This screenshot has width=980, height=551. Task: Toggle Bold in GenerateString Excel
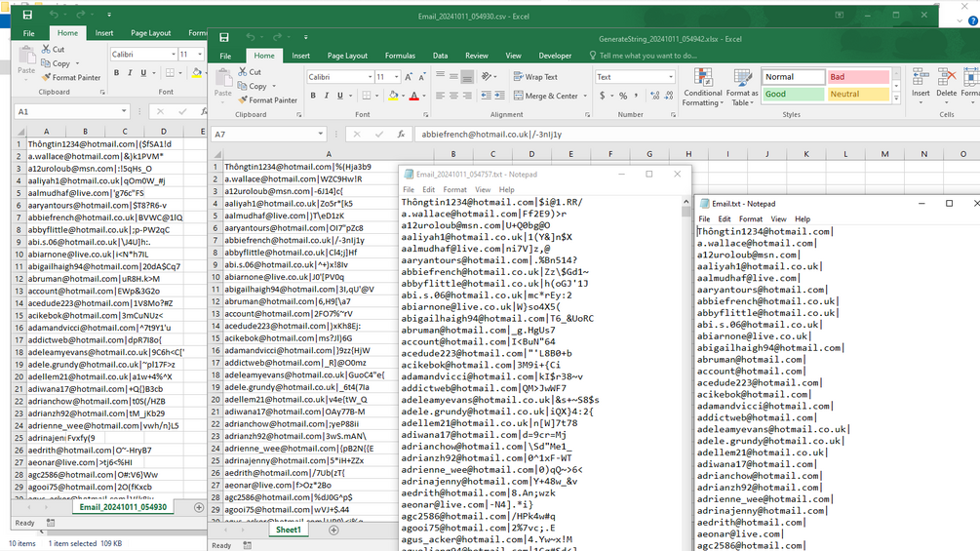313,96
